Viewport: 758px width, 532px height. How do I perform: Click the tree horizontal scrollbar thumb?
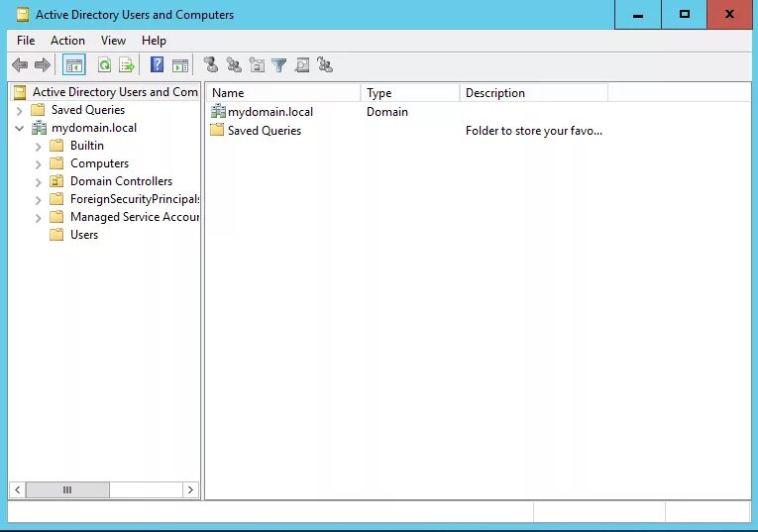[x=67, y=490]
